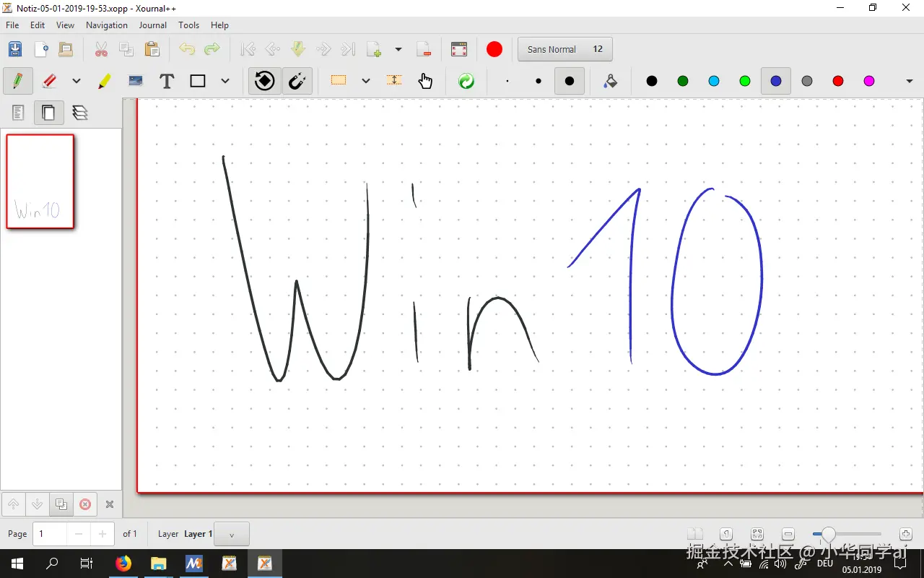The image size is (924, 578).
Task: Go to the first page
Action: tap(248, 49)
